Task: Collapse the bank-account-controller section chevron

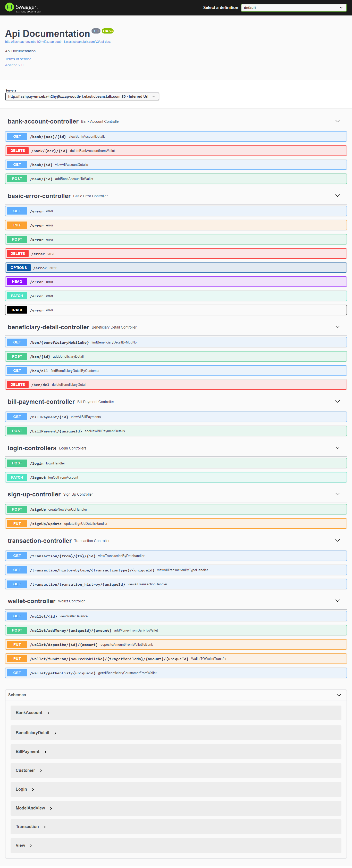Action: [x=337, y=121]
